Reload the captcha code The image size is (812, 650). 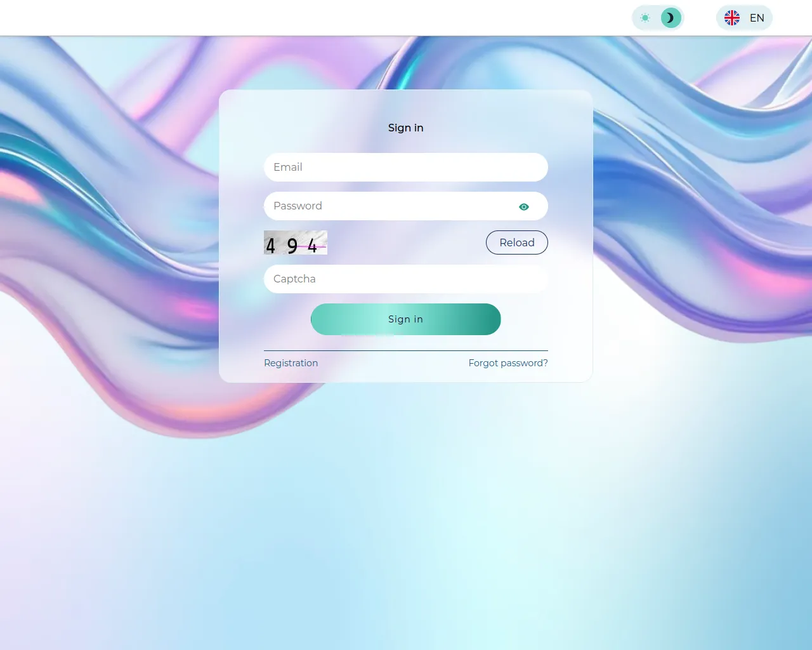click(517, 242)
